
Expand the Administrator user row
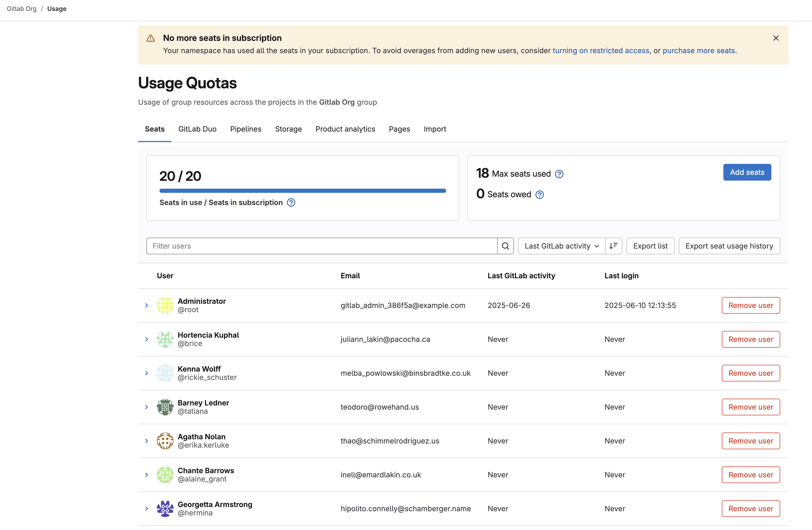(x=147, y=305)
